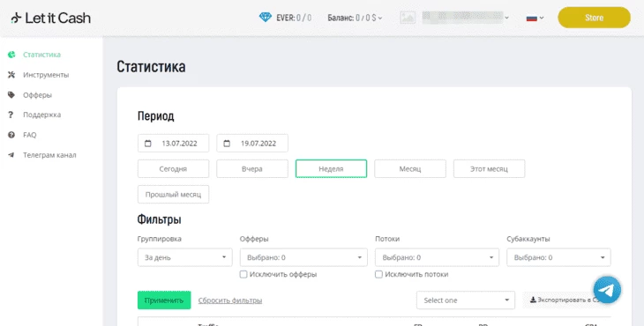Click the end date calendar icon

pyautogui.click(x=227, y=143)
